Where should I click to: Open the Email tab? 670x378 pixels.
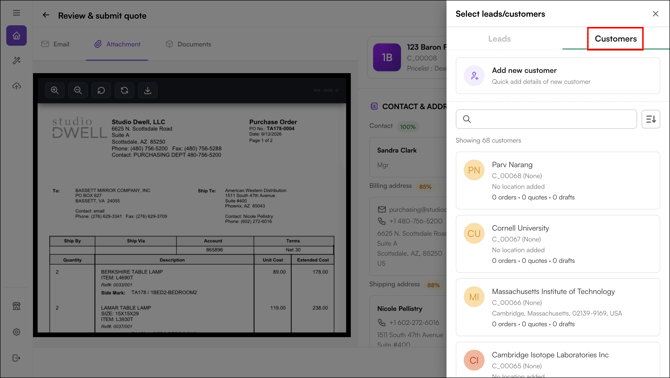pyautogui.click(x=55, y=44)
